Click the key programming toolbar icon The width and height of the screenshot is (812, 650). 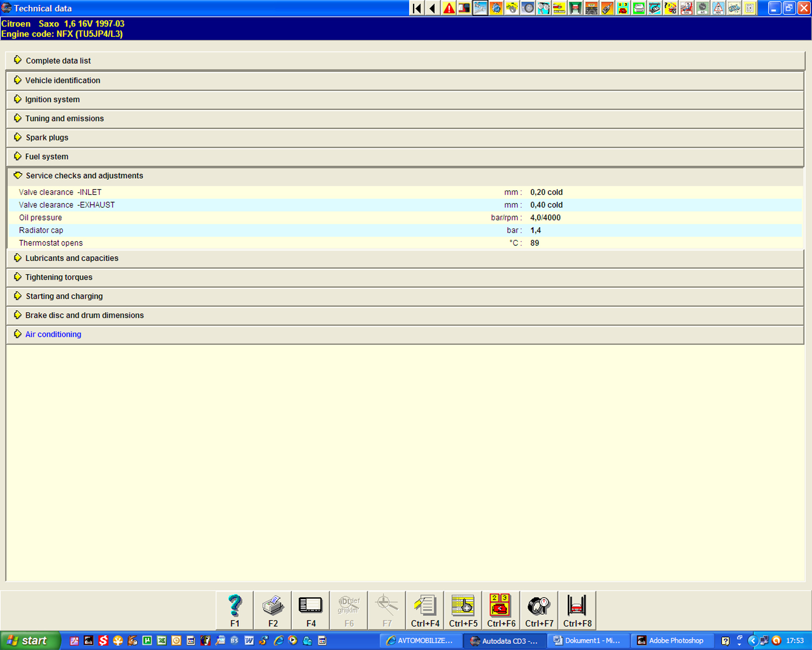[607, 8]
